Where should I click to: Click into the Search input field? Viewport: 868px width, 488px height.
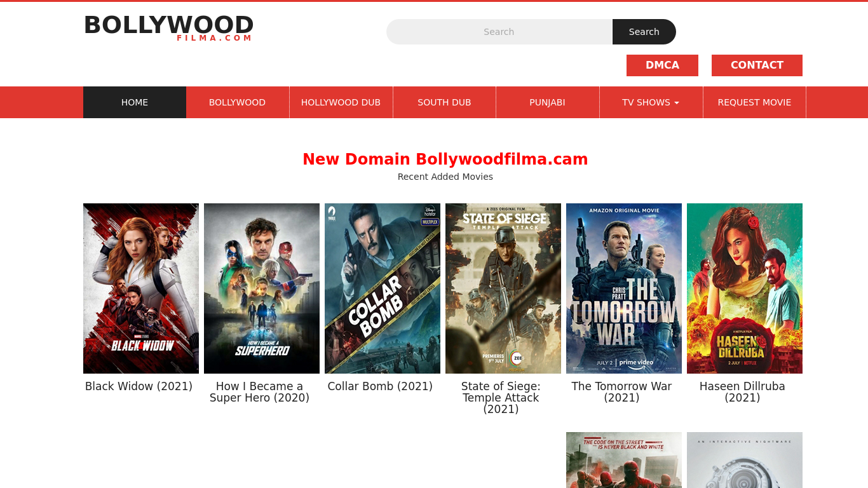pos(499,32)
